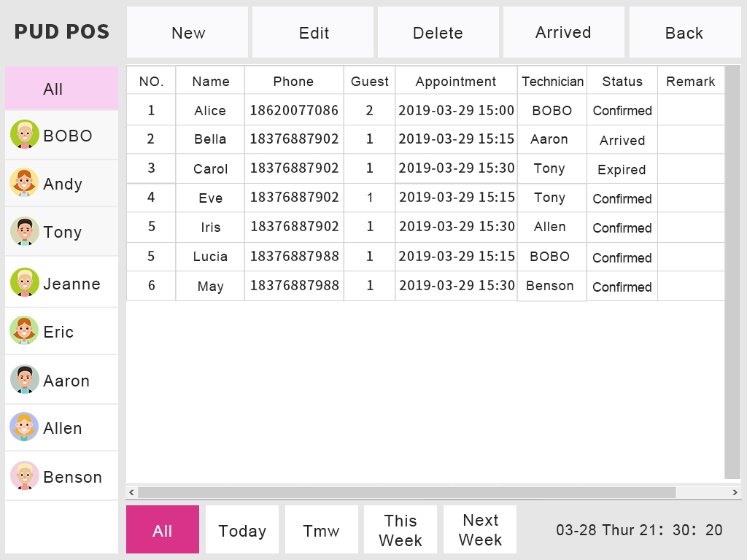Mark the appointment as Arrived
Viewport: 747px width, 560px height.
tap(563, 33)
